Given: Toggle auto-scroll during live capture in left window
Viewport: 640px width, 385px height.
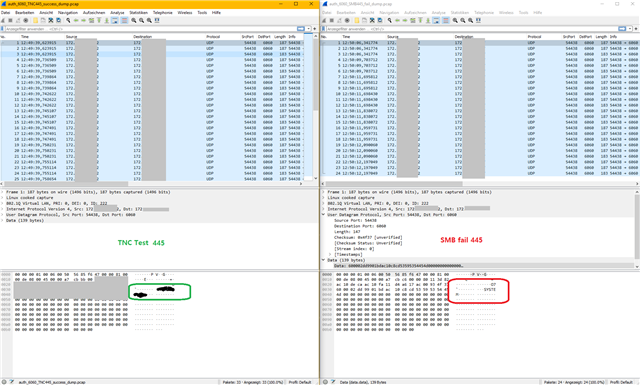Looking at the screenshot, I should [115, 20].
